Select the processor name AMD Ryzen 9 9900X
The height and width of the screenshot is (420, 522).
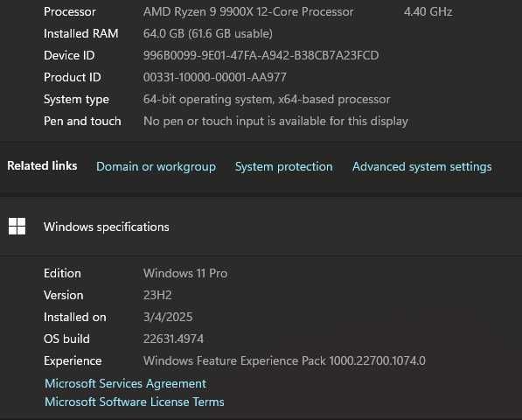click(x=248, y=12)
